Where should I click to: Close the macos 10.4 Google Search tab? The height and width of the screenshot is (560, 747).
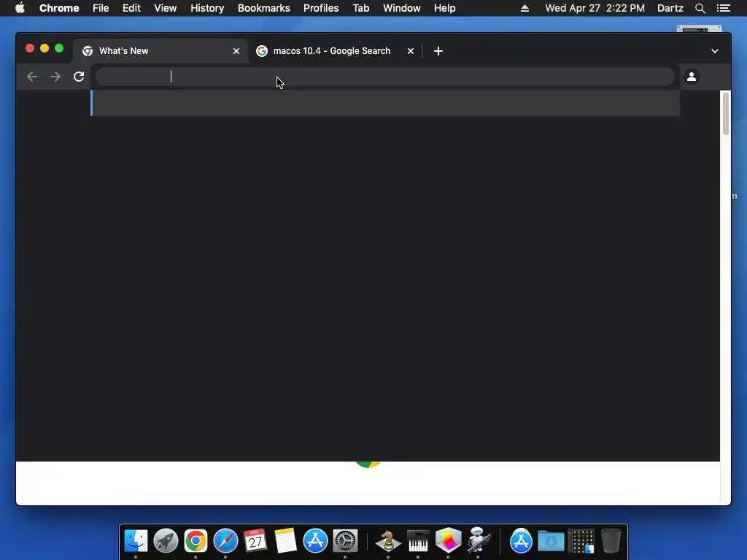pos(411,51)
